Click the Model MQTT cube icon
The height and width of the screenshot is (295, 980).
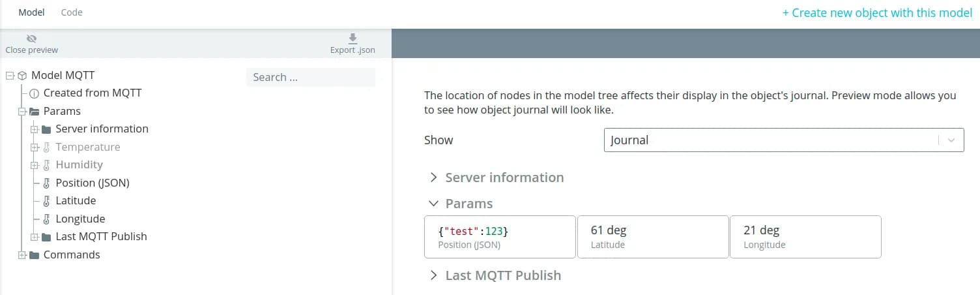[22, 76]
